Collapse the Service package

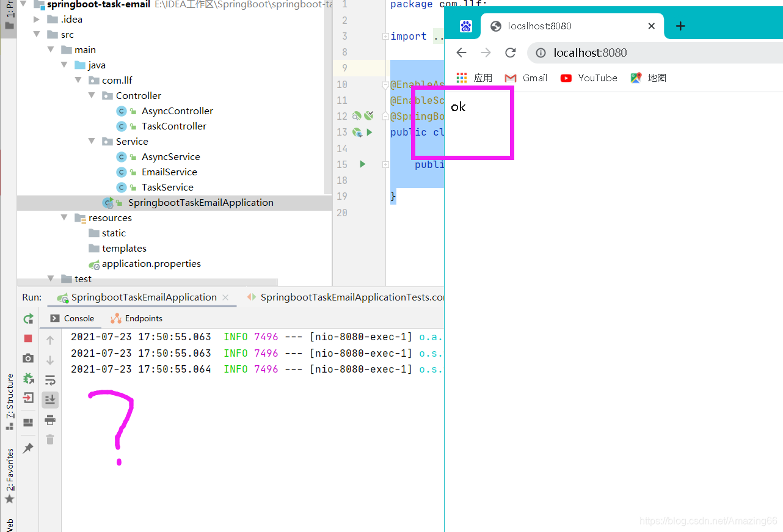(92, 141)
